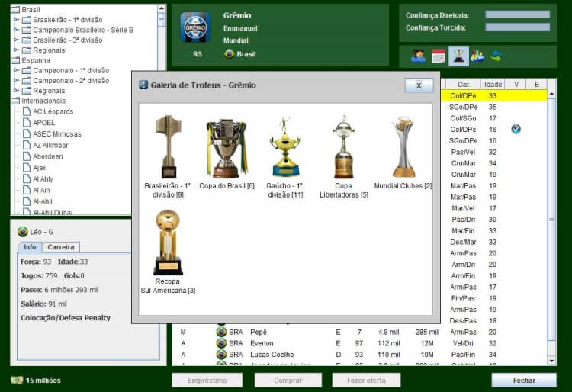Click the dialog title icon of Galeria de Trofeus

(x=143, y=85)
